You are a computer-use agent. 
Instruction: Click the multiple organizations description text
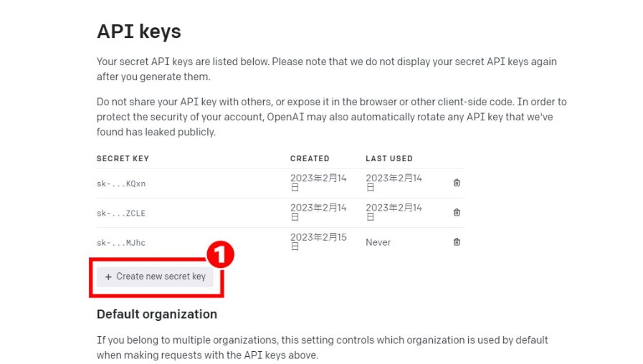point(322,347)
